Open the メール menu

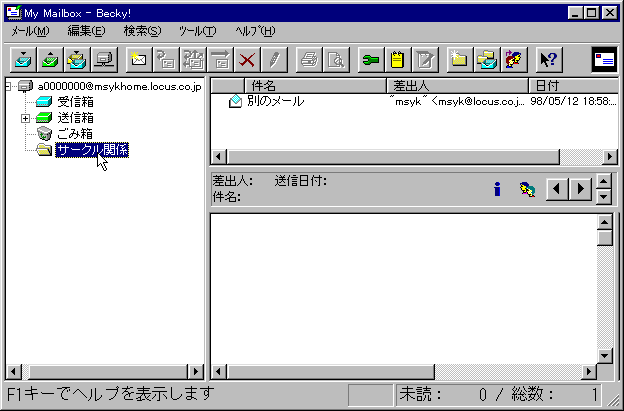pyautogui.click(x=30, y=31)
